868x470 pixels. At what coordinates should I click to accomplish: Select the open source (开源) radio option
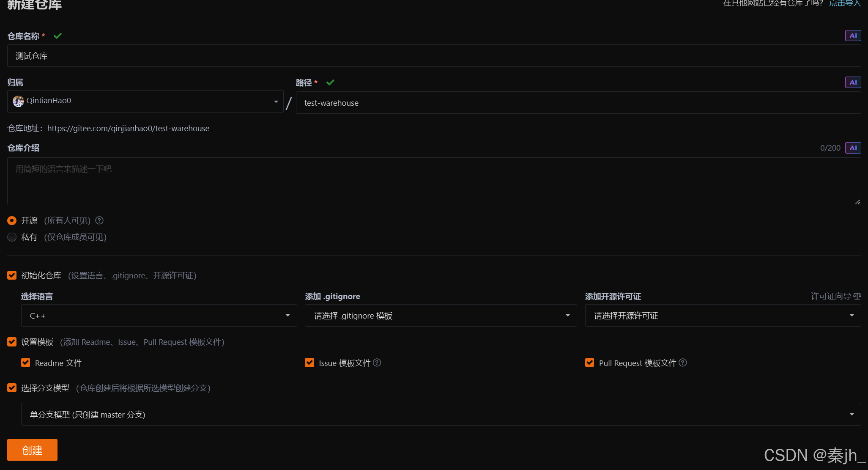pyautogui.click(x=12, y=220)
